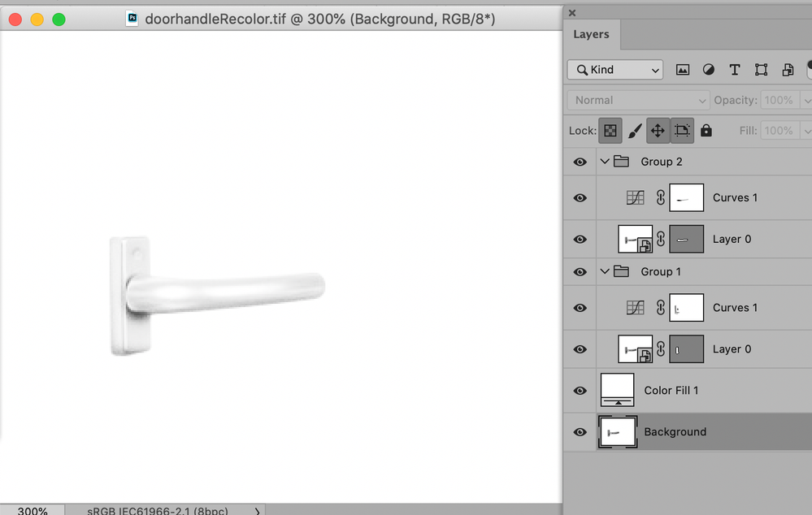
Task: Filter layers by shape icon
Action: [762, 69]
